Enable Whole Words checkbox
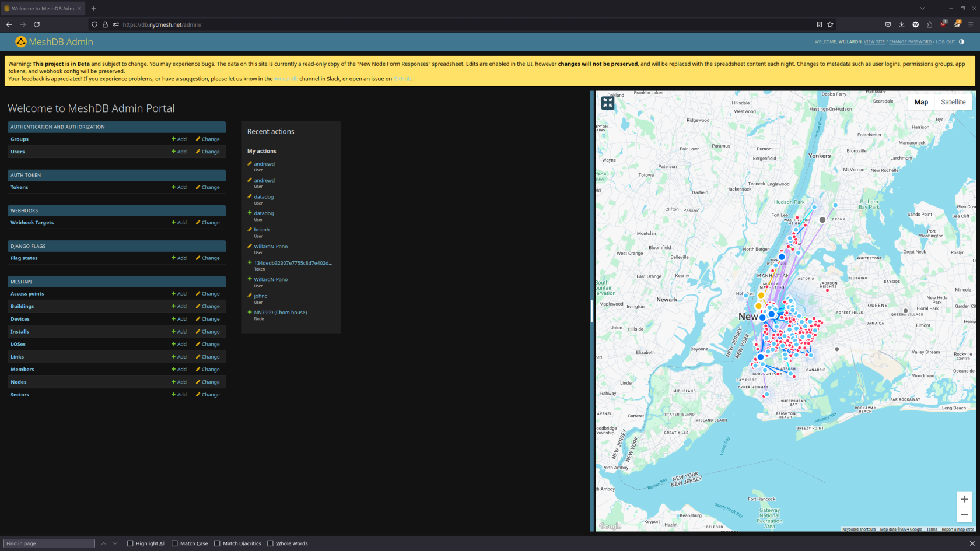The width and height of the screenshot is (980, 551). point(270,543)
